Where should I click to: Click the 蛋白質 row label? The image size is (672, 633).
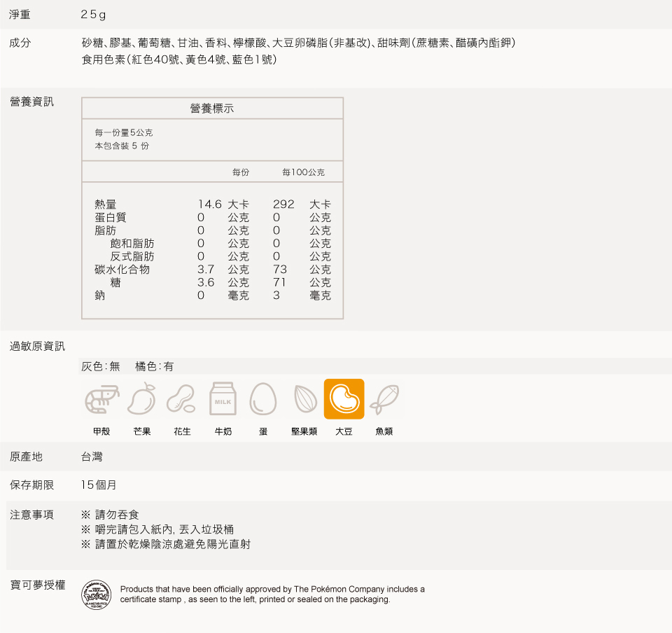point(111,217)
